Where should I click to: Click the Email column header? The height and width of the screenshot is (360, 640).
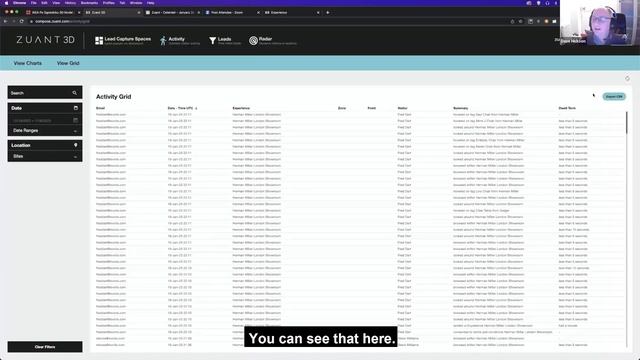(x=100, y=108)
